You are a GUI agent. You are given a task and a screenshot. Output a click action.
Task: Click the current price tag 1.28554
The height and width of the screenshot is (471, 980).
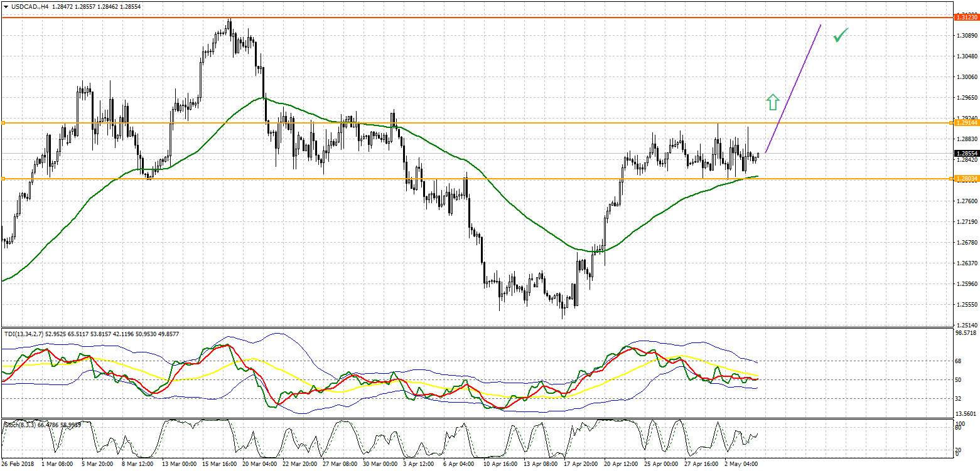[965, 154]
